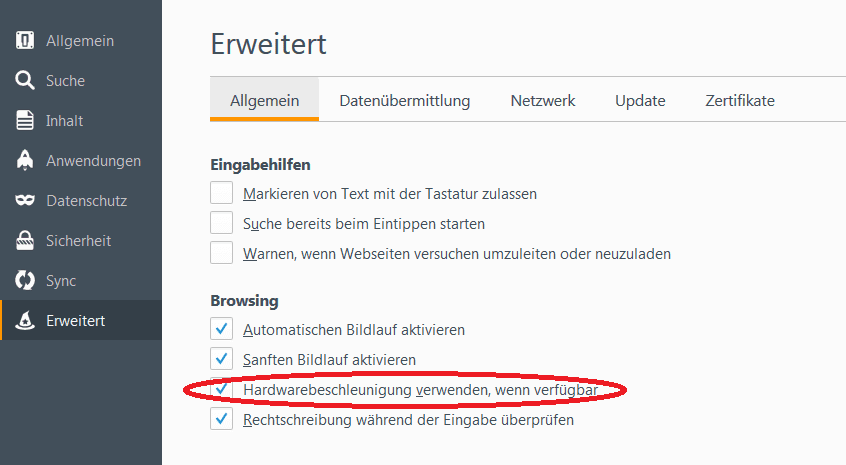
Task: Click the Allgemein sidebar icon
Action: point(25,40)
